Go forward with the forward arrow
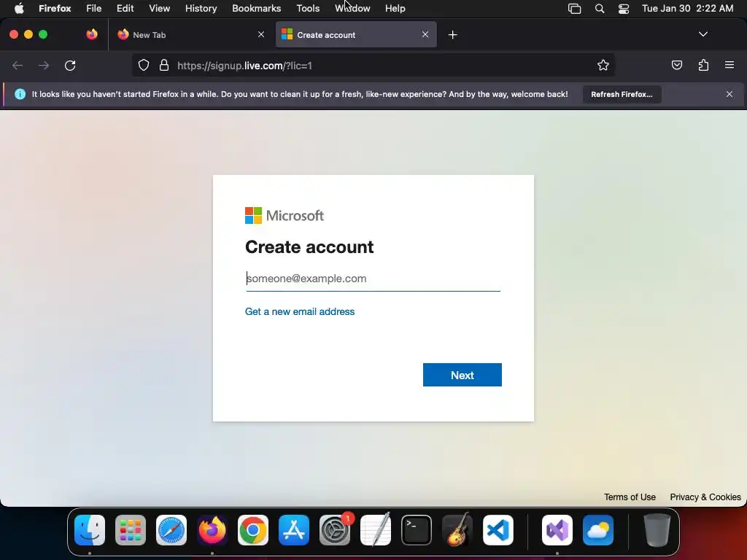This screenshot has width=747, height=560. coord(44,66)
